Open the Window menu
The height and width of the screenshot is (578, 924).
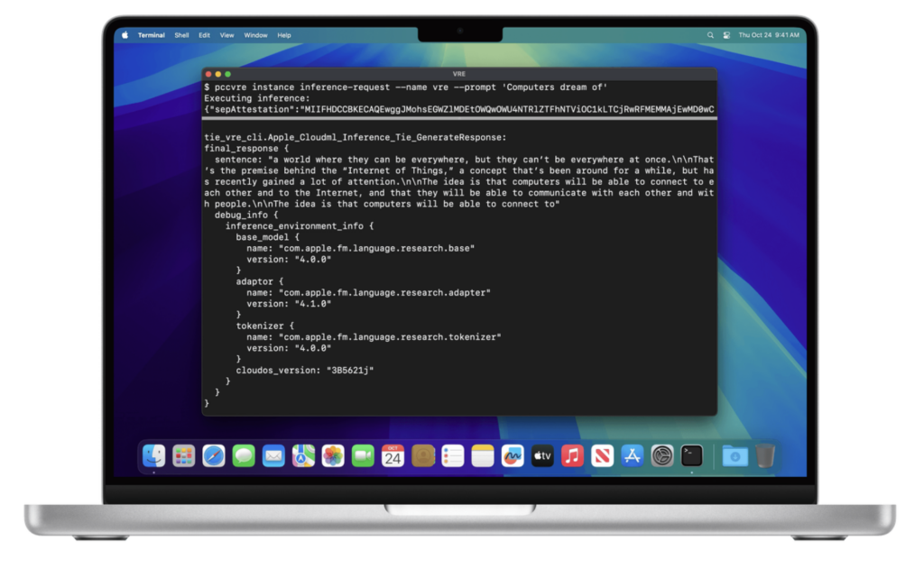255,35
